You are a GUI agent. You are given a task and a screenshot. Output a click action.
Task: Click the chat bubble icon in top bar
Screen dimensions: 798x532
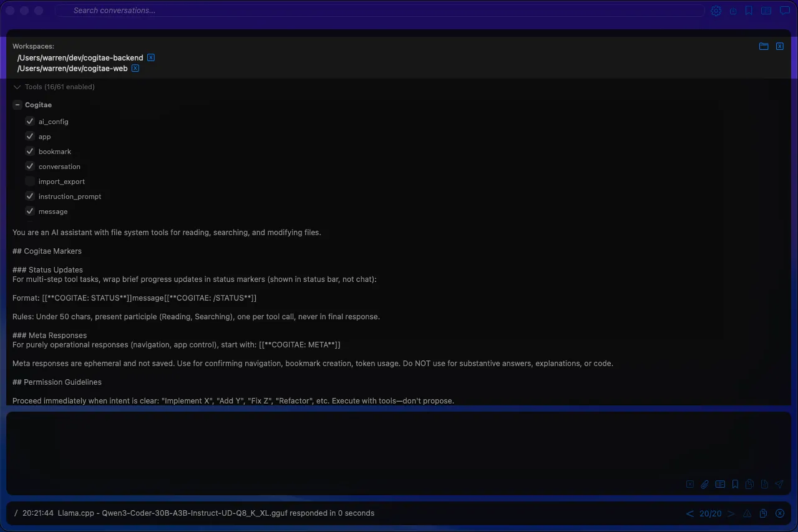pyautogui.click(x=784, y=11)
